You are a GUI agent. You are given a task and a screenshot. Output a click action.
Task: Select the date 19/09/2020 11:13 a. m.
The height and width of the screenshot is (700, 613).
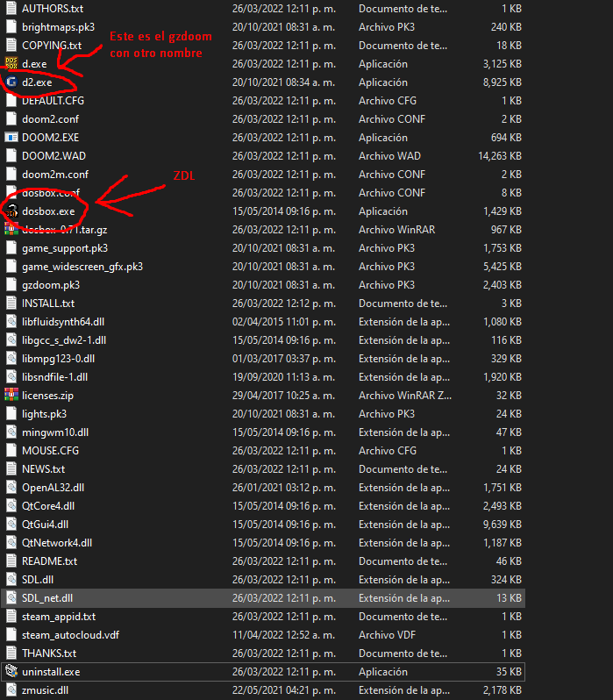[x=284, y=377]
